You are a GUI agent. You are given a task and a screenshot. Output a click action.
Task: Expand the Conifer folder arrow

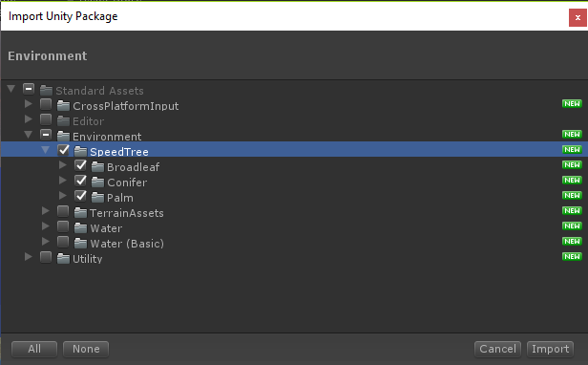[x=63, y=181]
